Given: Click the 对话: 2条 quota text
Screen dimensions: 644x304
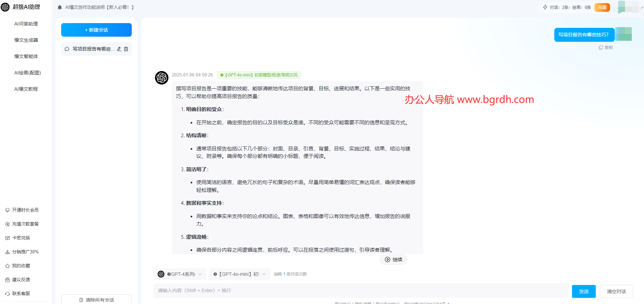Looking at the screenshot, I should [559, 7].
